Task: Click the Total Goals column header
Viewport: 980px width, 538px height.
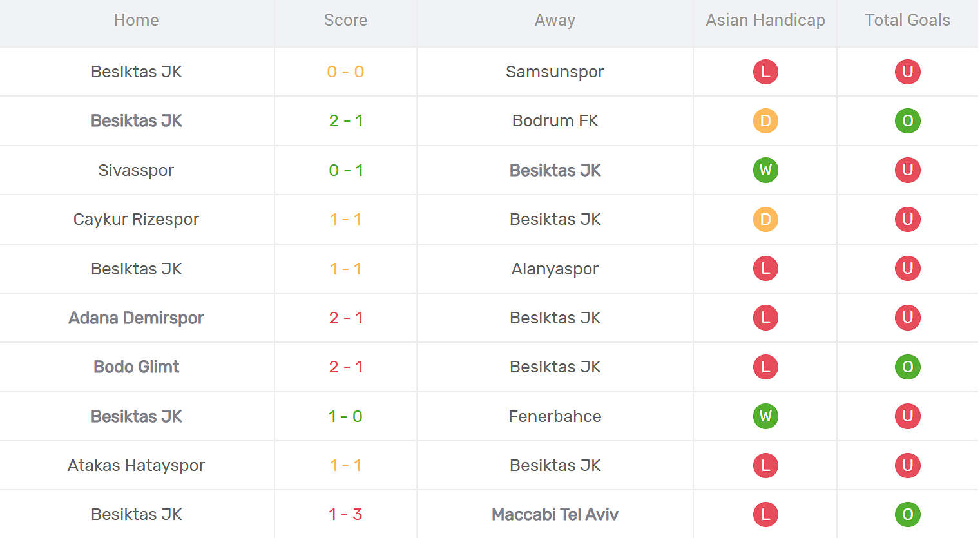Action: pyautogui.click(x=907, y=21)
